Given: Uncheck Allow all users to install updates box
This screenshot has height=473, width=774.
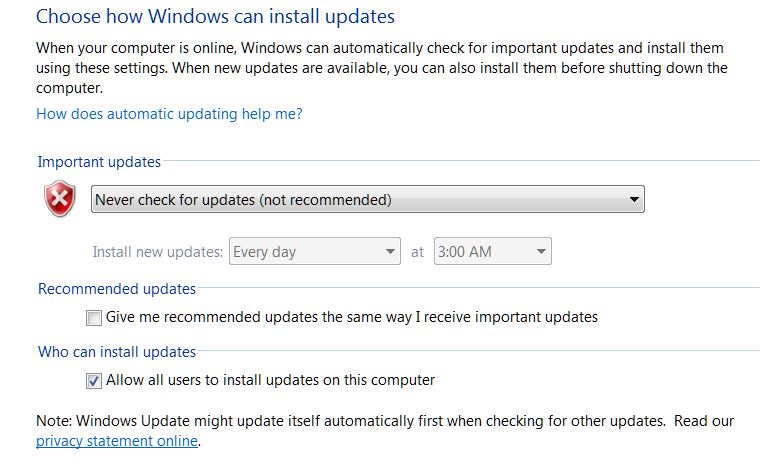Looking at the screenshot, I should [x=94, y=380].
